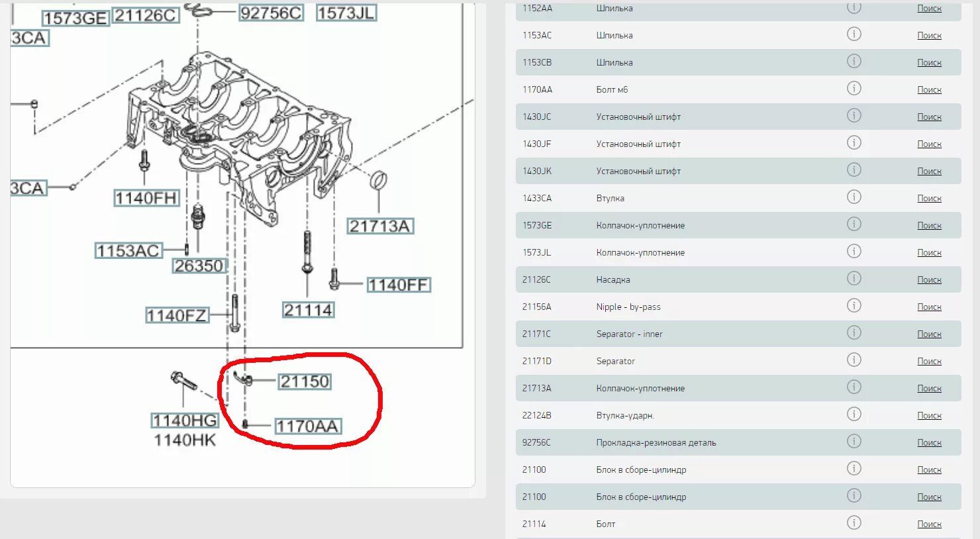The image size is (980, 539).
Task: Click Поиск link for 1430JK
Action: [929, 171]
